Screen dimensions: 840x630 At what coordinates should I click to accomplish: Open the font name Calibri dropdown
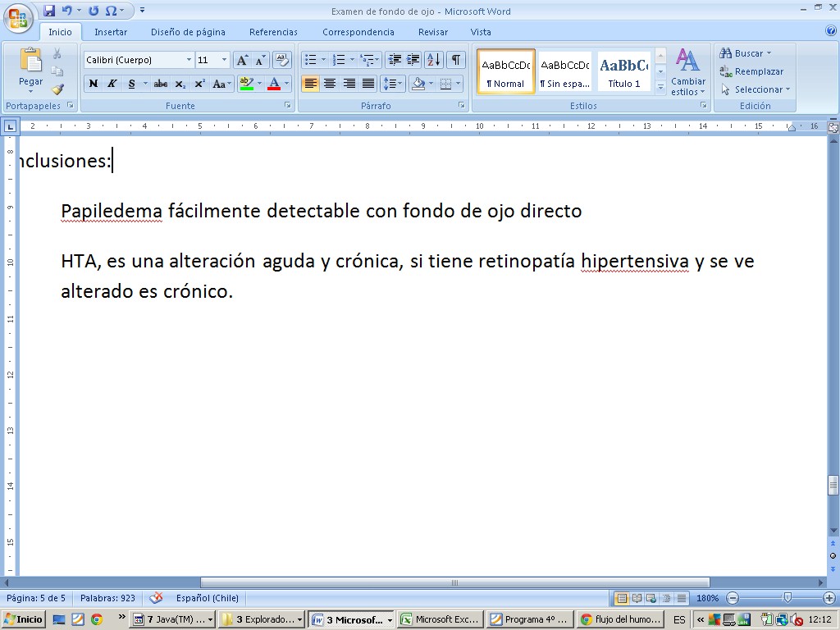click(189, 60)
